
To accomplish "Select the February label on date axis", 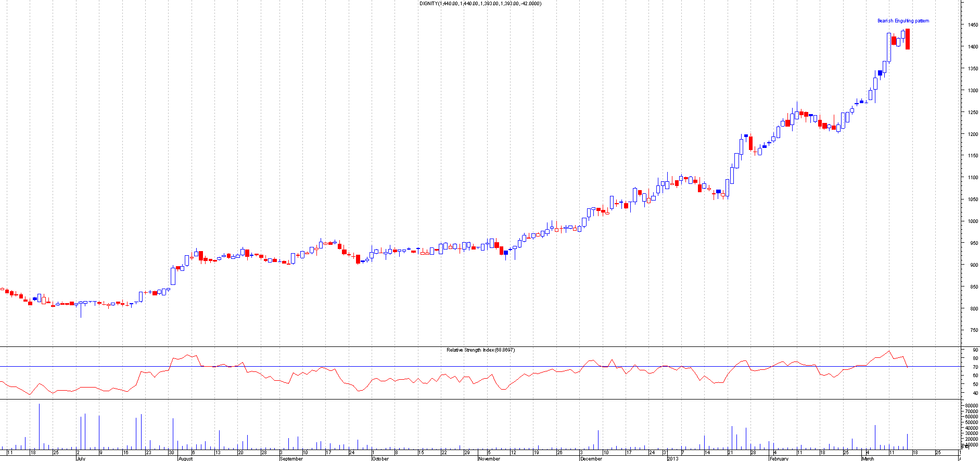I will 779,458.
